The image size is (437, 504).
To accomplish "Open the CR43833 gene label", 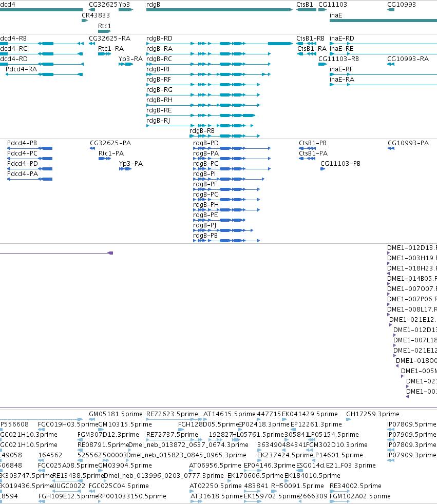I will 96,15.
